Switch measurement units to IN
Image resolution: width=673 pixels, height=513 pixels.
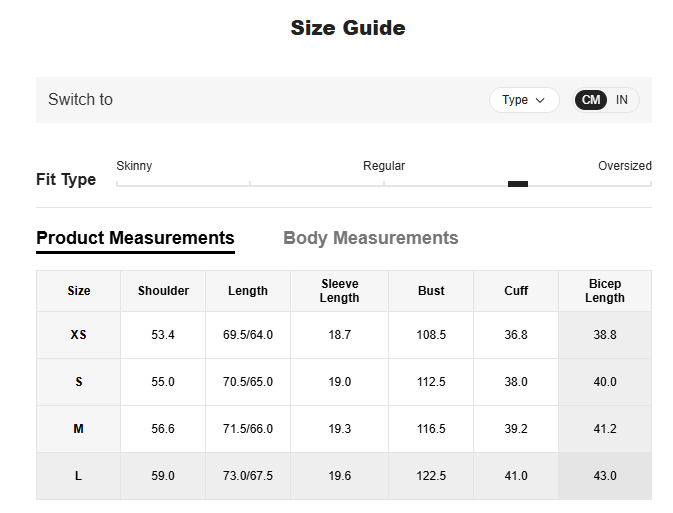(622, 100)
